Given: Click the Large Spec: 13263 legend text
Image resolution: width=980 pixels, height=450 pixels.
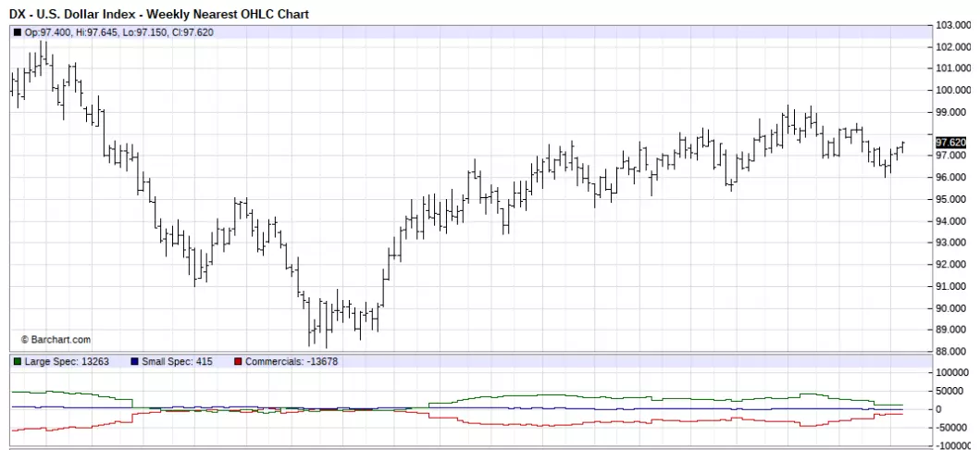Looking at the screenshot, I should coord(67,361).
